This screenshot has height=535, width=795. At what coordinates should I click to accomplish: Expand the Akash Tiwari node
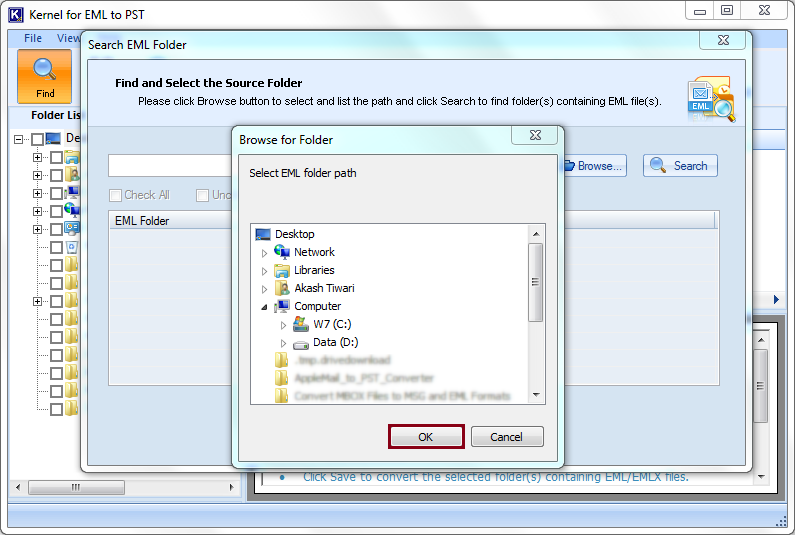tap(264, 289)
